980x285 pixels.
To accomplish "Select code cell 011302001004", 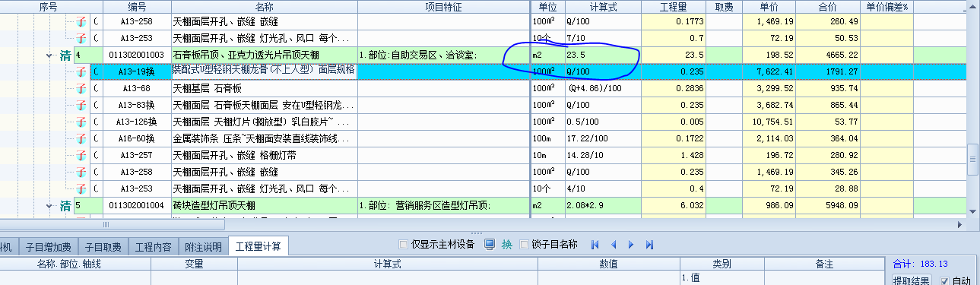I will click(136, 206).
